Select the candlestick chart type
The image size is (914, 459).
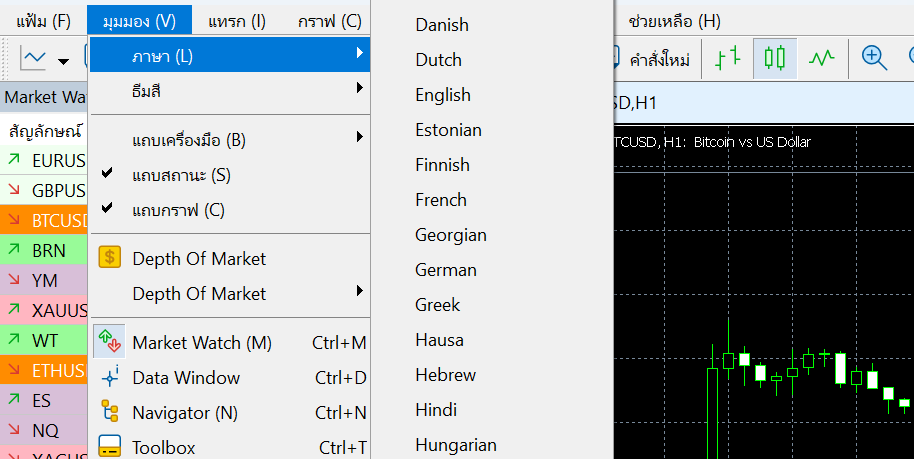click(x=775, y=59)
